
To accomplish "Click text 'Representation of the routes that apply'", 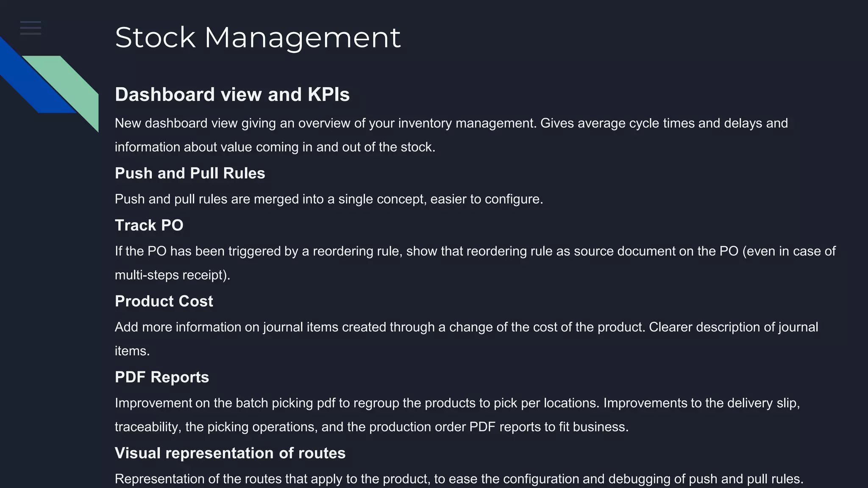I will coord(459,479).
